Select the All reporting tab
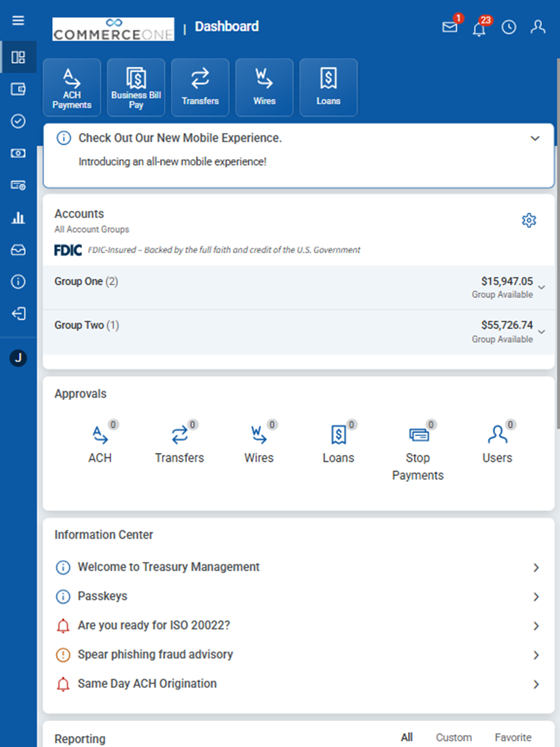This screenshot has height=747, width=560. (407, 737)
